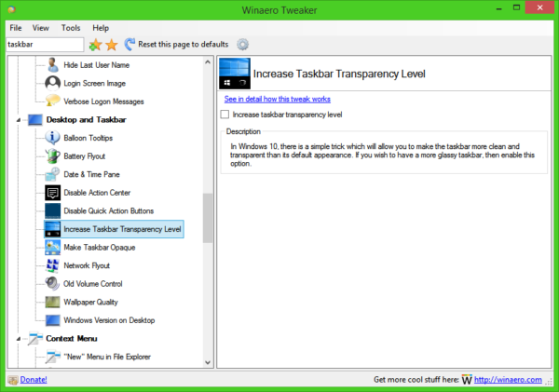The width and height of the screenshot is (559, 392).
Task: Click the taskbar search input field
Action: (x=45, y=45)
